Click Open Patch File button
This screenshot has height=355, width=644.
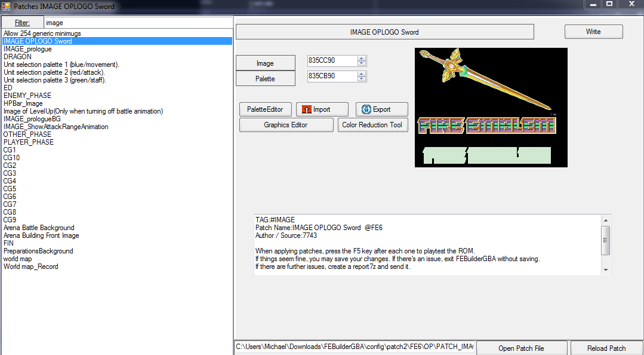522,348
